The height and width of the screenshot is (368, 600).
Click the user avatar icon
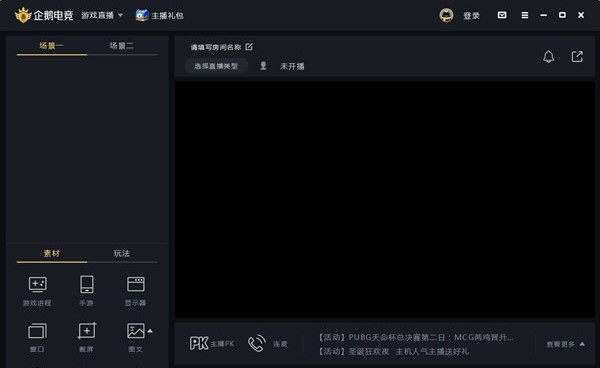[x=446, y=15]
